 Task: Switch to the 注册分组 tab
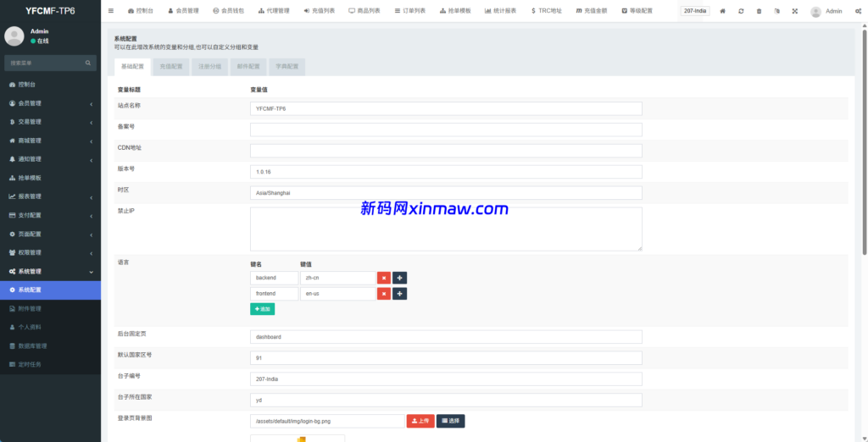(210, 66)
